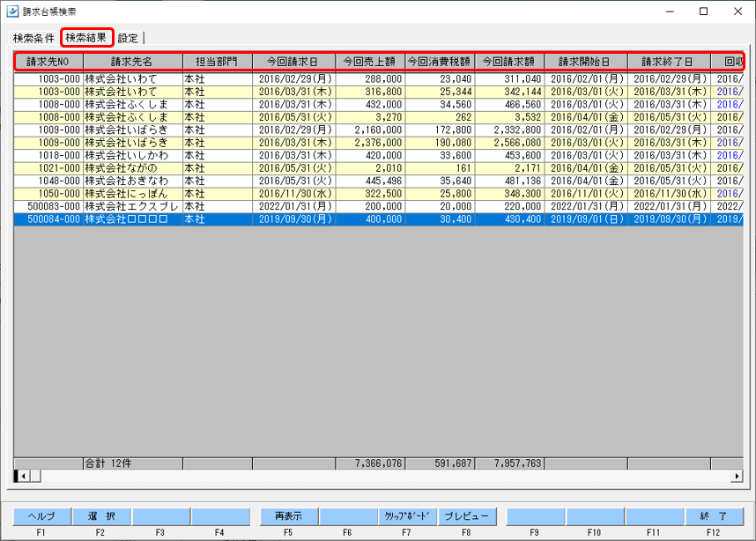Sort by 今回請求日 column header

click(x=293, y=62)
